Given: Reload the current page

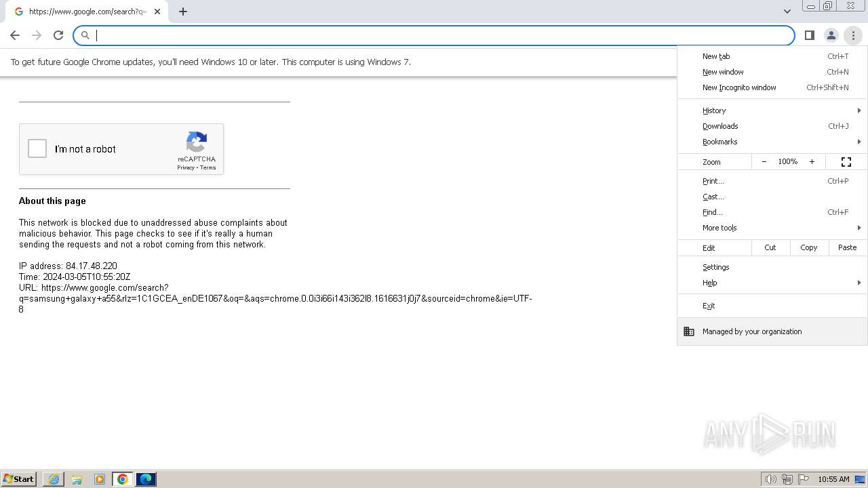Looking at the screenshot, I should (x=58, y=35).
